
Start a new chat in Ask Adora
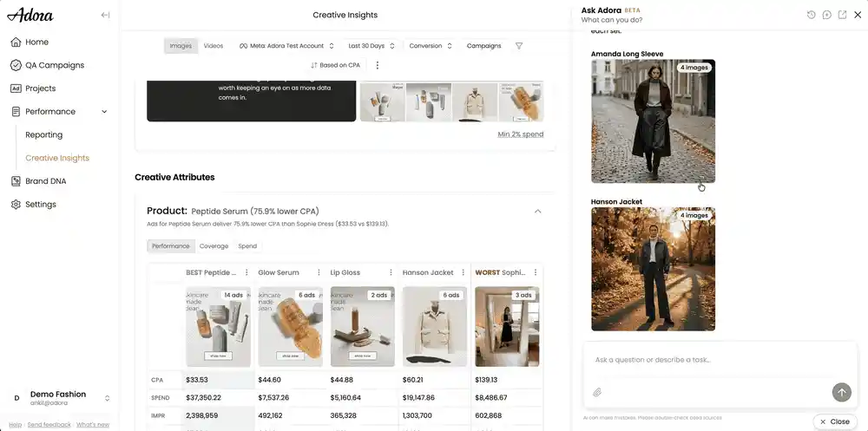[x=826, y=15]
